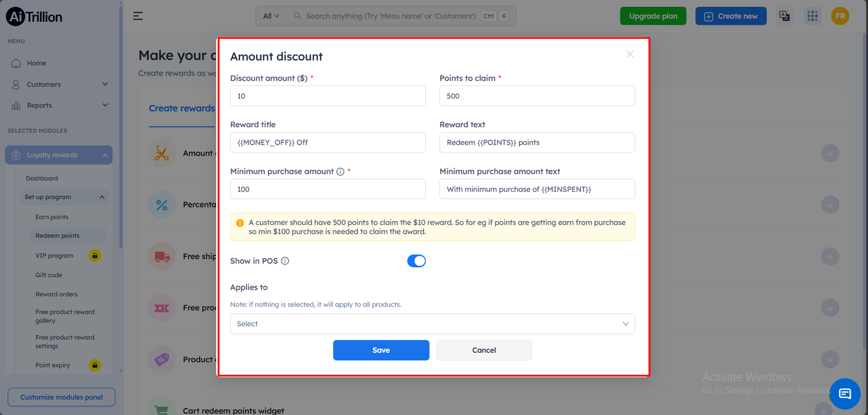The width and height of the screenshot is (868, 415).
Task: Close the Amount discount dialog
Action: pyautogui.click(x=630, y=54)
